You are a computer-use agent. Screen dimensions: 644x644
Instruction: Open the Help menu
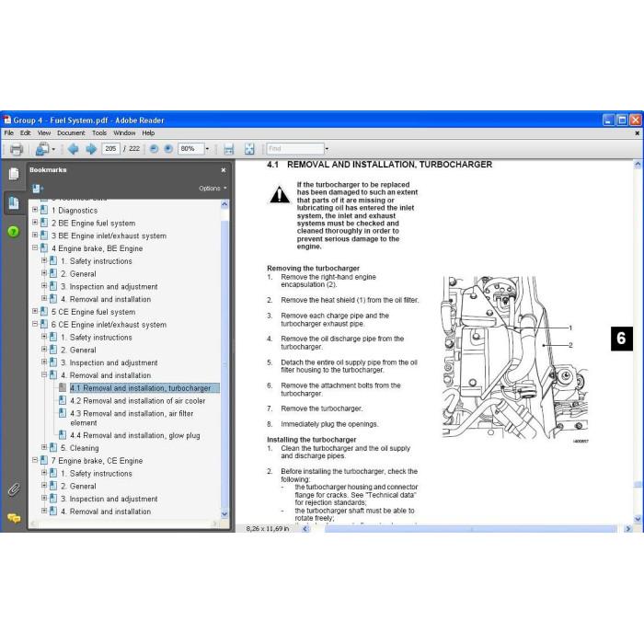point(148,133)
